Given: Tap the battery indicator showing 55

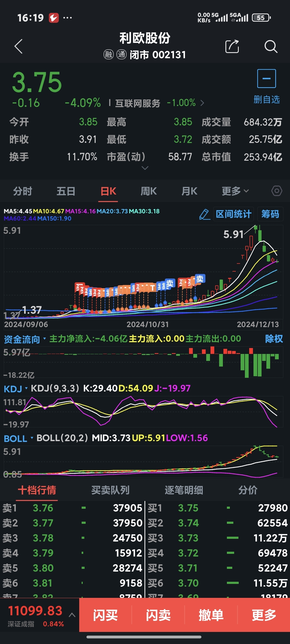Looking at the screenshot, I should point(261,18).
